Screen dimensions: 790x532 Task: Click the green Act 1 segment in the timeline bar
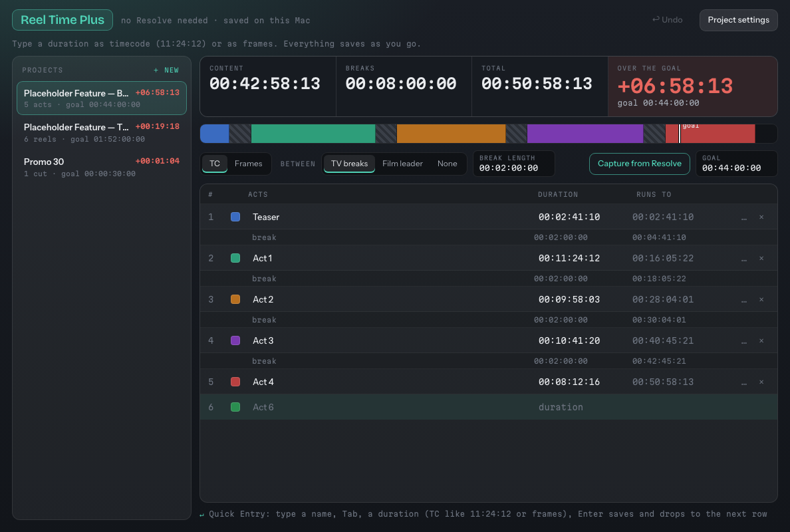point(313,134)
